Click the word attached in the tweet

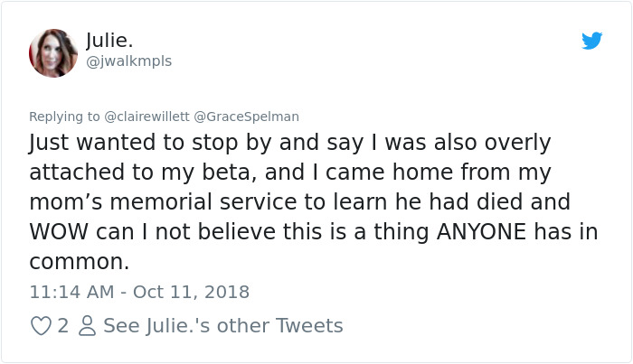tap(76, 173)
